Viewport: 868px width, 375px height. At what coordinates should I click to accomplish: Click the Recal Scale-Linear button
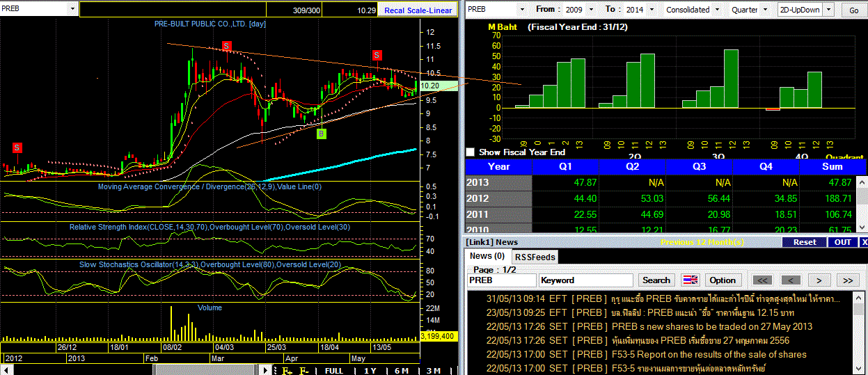(418, 10)
